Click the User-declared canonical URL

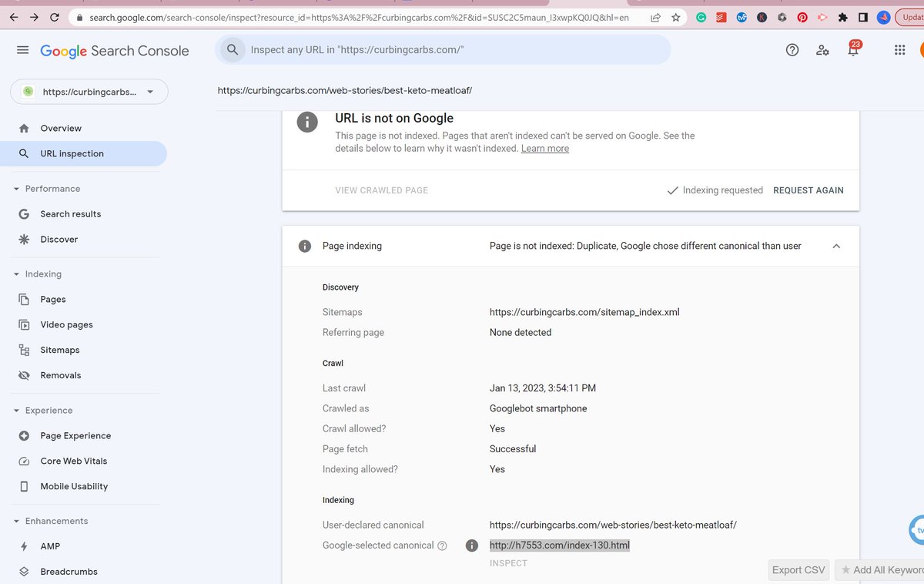pos(613,525)
